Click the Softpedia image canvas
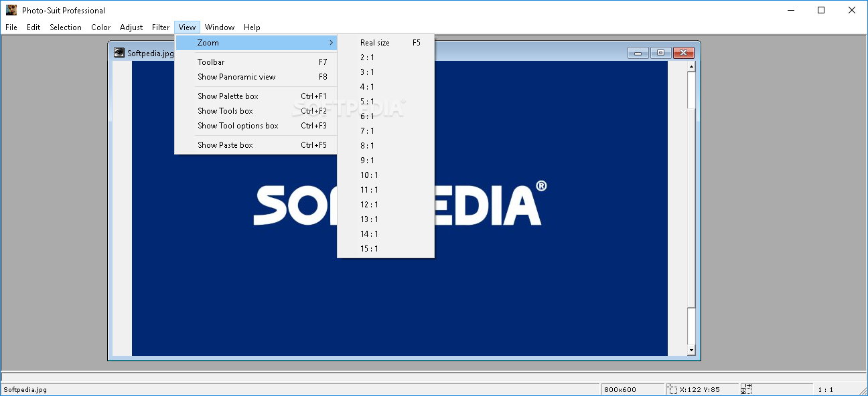The width and height of the screenshot is (868, 396). (400, 209)
